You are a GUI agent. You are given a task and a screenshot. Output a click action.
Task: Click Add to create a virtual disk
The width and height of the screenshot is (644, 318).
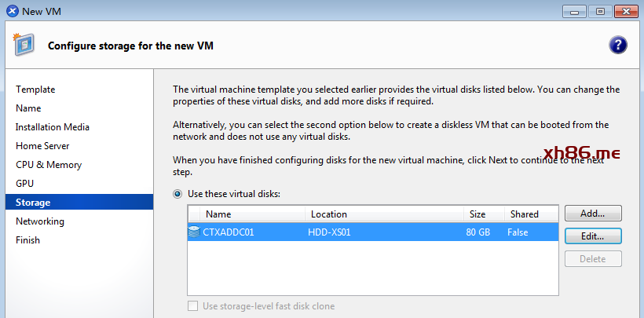(593, 213)
